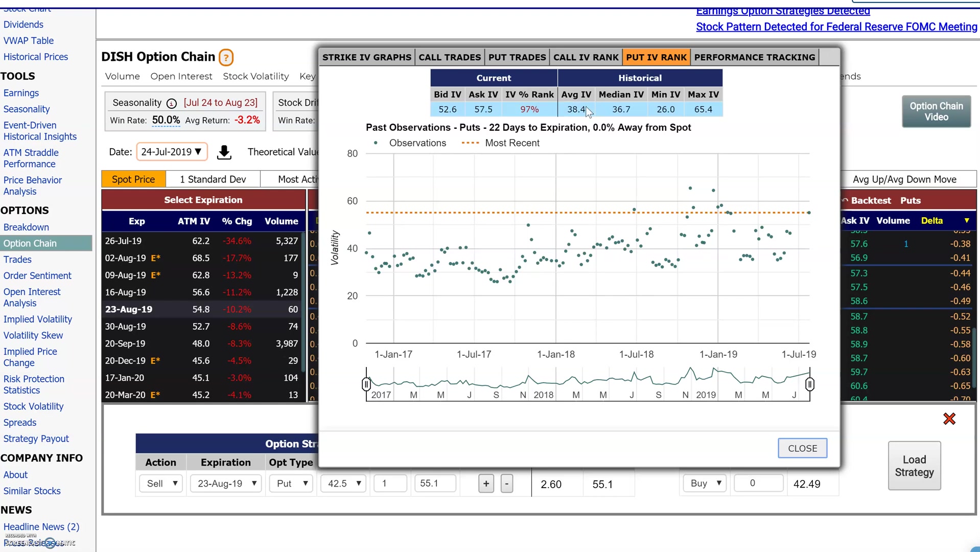Open Event-Driven Historical Insights
This screenshot has height=552, width=980.
40,131
